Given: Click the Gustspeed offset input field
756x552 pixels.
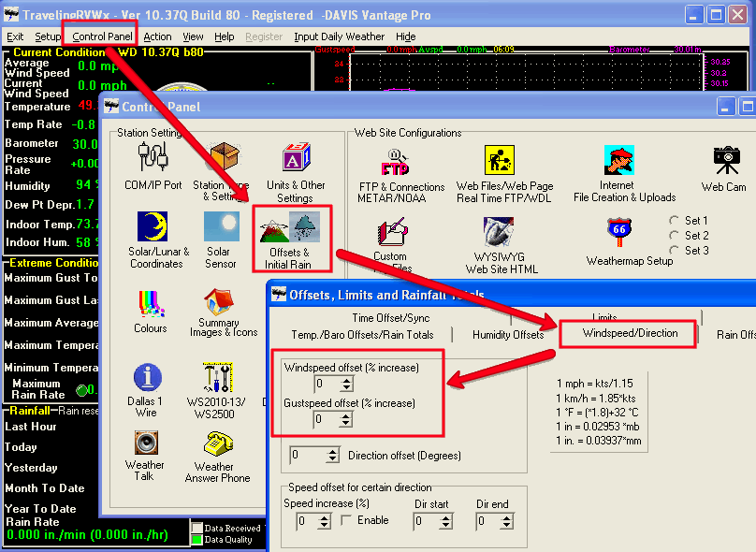Looking at the screenshot, I should [x=327, y=419].
